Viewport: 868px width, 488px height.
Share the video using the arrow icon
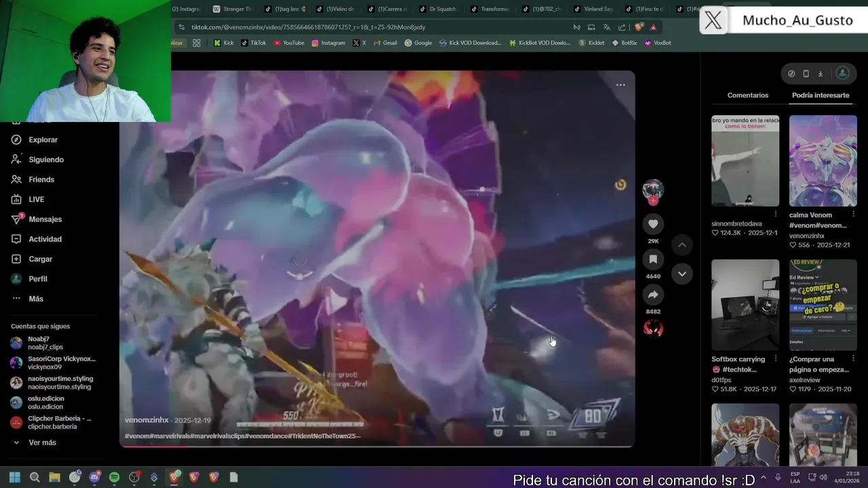pos(653,295)
